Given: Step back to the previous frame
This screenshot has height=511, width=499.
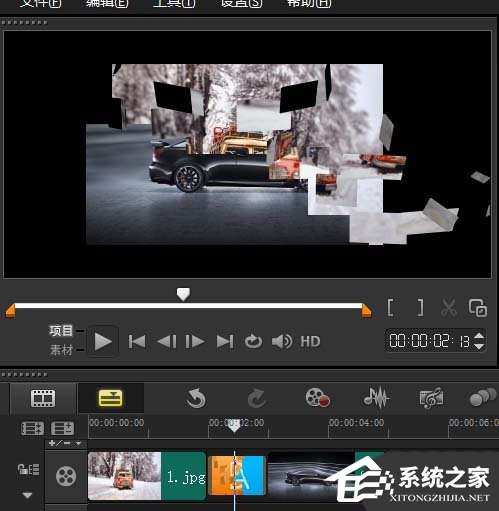Looking at the screenshot, I should (167, 342).
